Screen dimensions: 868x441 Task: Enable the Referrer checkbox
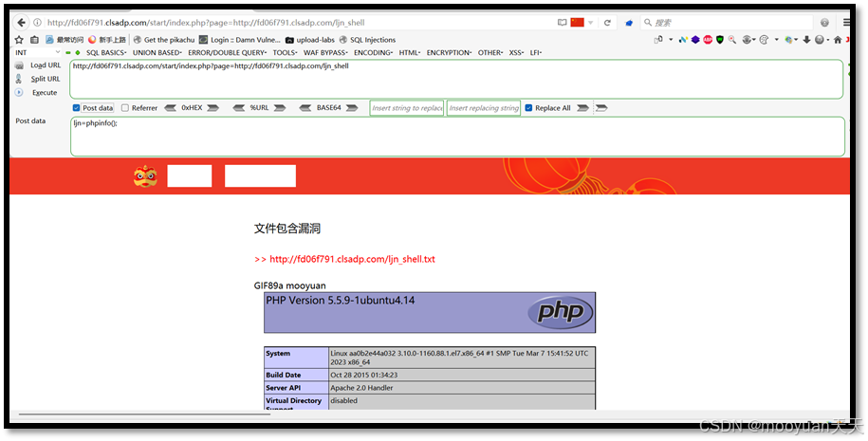(125, 108)
